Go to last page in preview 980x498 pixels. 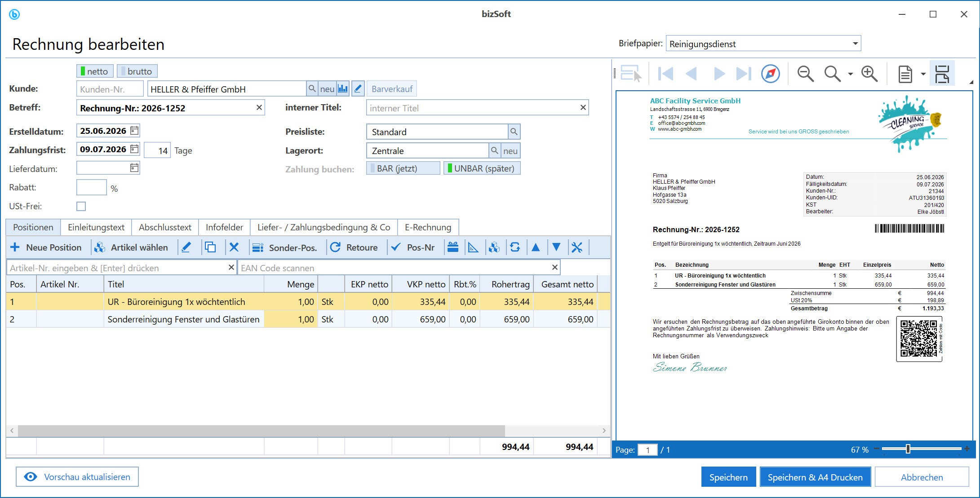click(744, 74)
